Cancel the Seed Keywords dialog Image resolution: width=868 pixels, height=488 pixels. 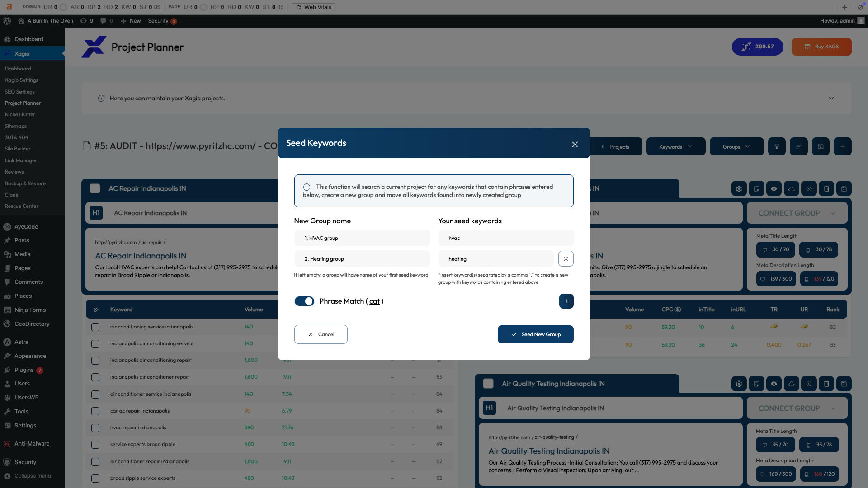click(321, 334)
